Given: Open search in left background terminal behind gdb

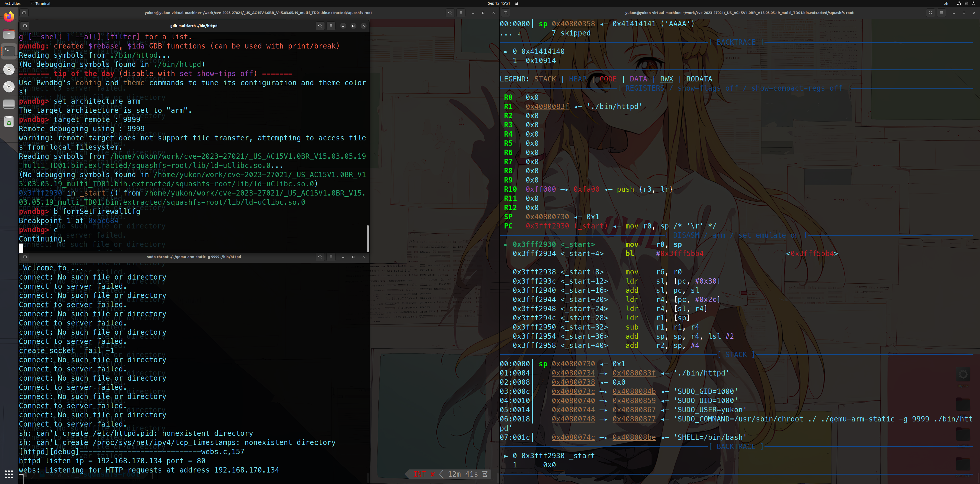Looking at the screenshot, I should 450,13.
